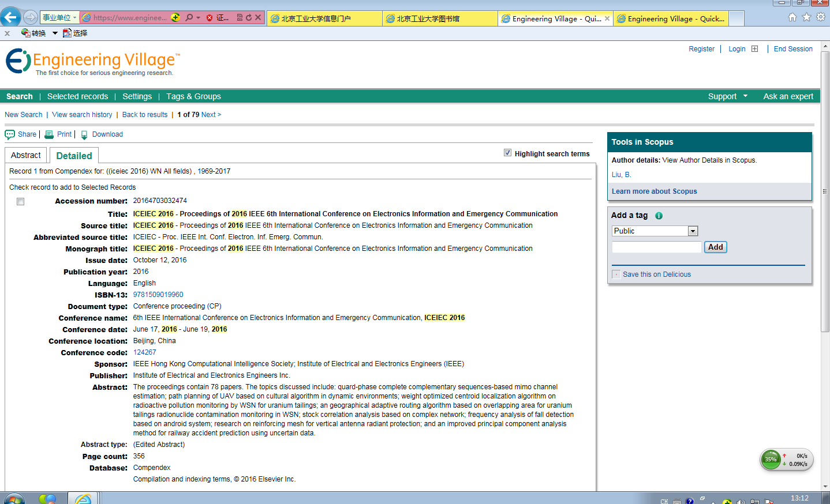Click the search magnifier icon in address bar
The height and width of the screenshot is (504, 830).
click(x=189, y=17)
